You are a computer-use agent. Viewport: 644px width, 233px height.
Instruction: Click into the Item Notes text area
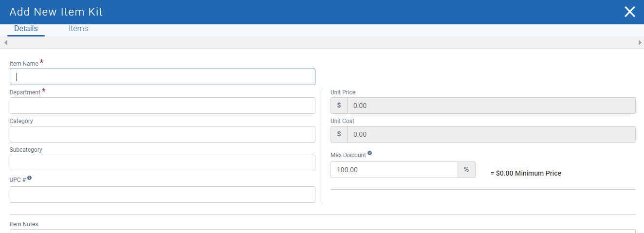click(x=322, y=231)
